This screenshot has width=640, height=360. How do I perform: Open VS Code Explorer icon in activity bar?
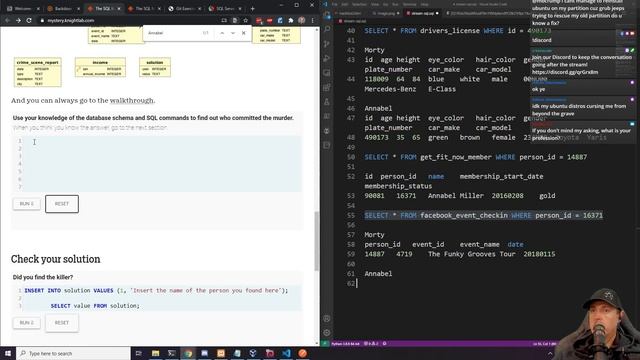[327, 15]
